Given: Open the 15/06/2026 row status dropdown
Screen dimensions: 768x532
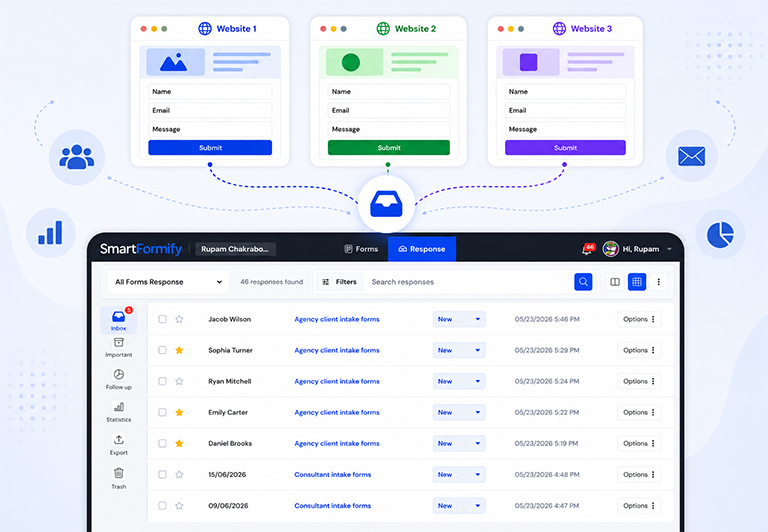Looking at the screenshot, I should (x=459, y=474).
